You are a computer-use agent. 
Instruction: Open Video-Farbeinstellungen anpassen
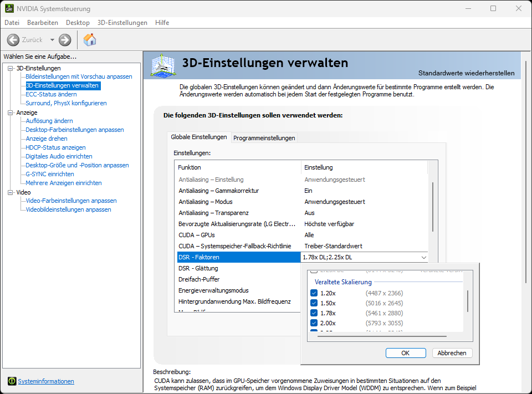click(x=71, y=201)
